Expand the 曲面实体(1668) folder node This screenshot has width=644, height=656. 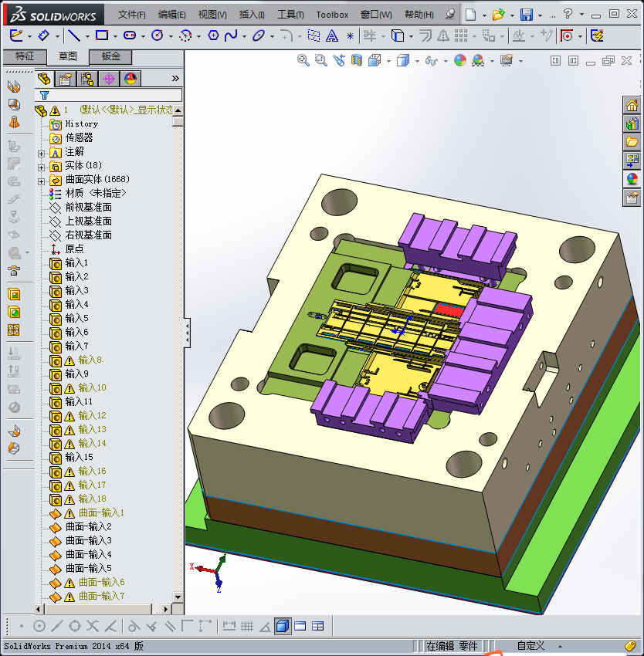click(41, 181)
